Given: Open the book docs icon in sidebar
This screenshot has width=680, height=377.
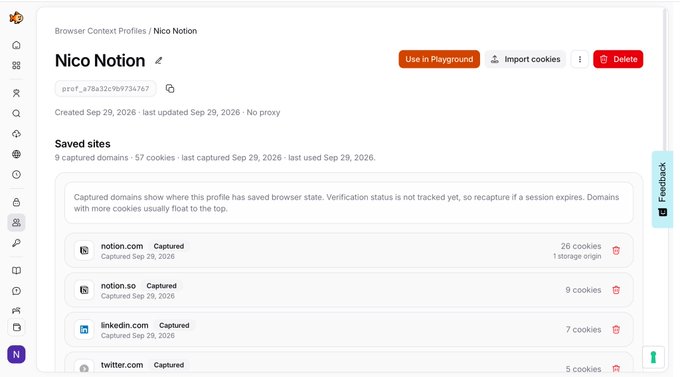Looking at the screenshot, I should 16,271.
